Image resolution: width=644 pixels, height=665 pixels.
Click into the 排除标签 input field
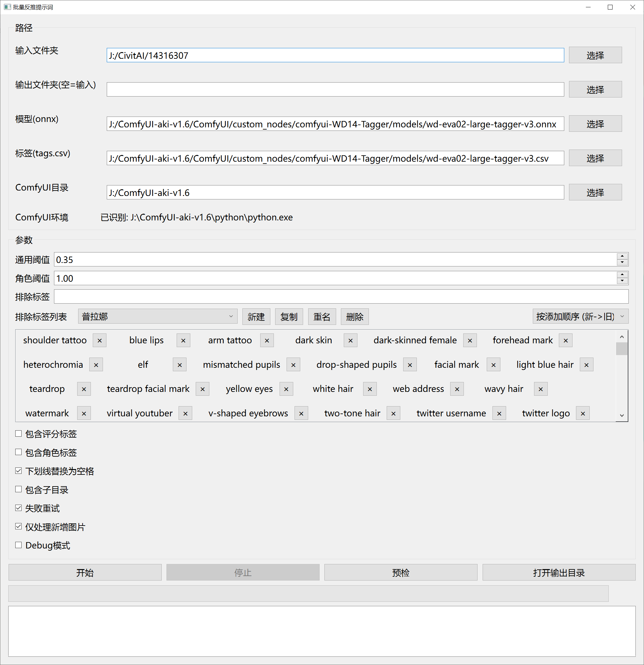pos(341,297)
